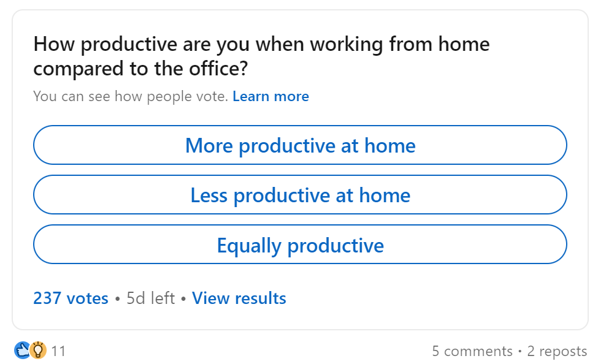598x364 pixels.
Task: Click the thumbs-up Like reaction icon
Action: tap(22, 351)
